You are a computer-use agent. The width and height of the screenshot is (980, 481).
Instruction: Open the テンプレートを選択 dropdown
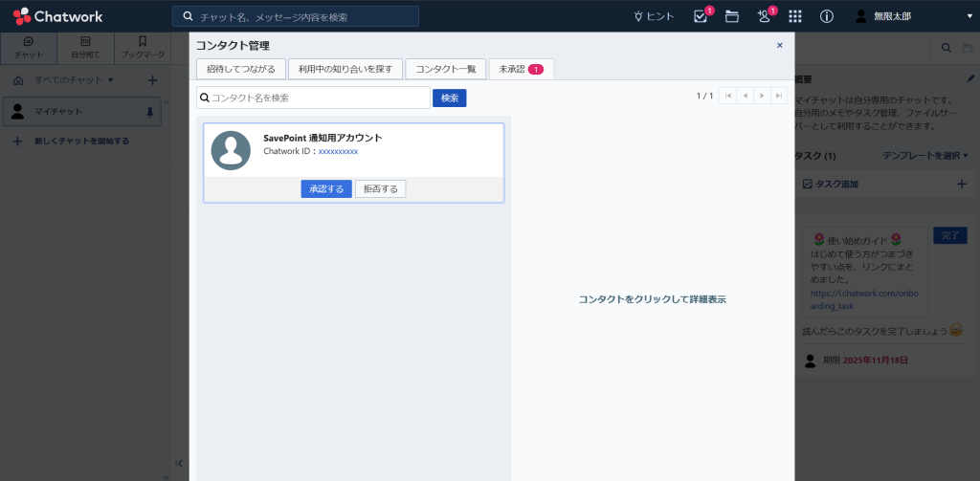tap(925, 155)
